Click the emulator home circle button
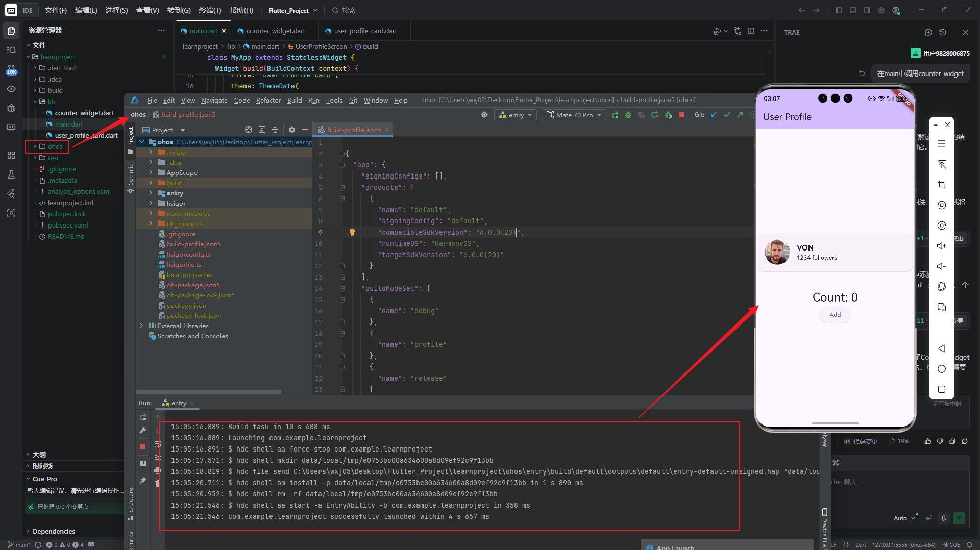The width and height of the screenshot is (980, 550). 942,369
